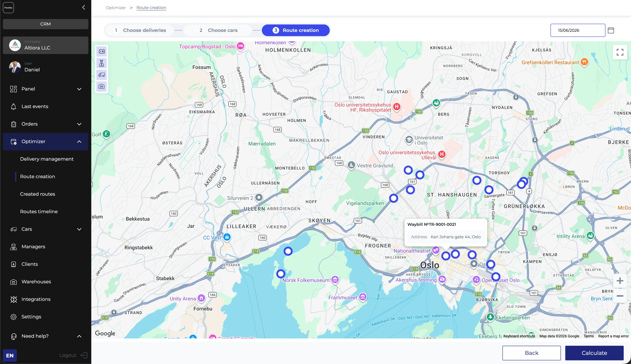
Task: Open the Route creation sidebar item
Action: pos(37,176)
